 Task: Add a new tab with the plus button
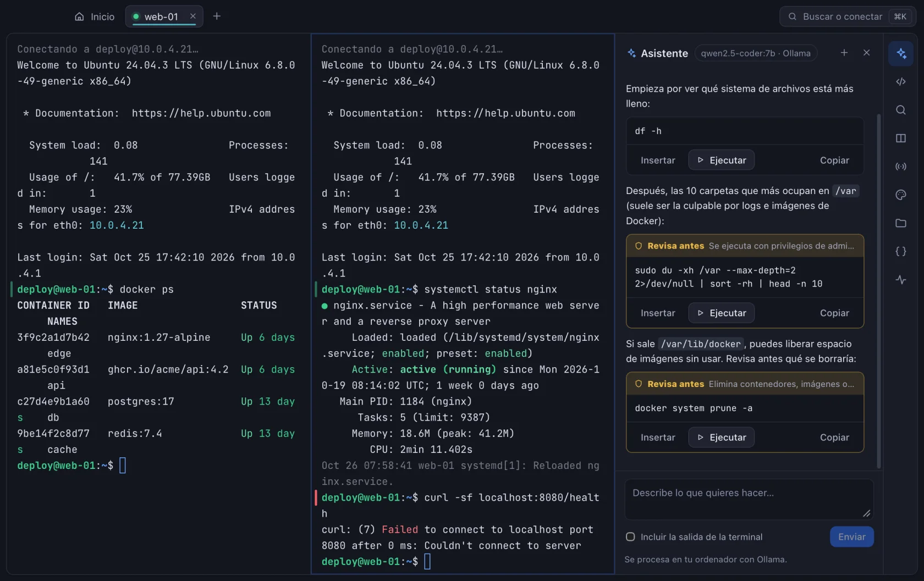point(217,16)
